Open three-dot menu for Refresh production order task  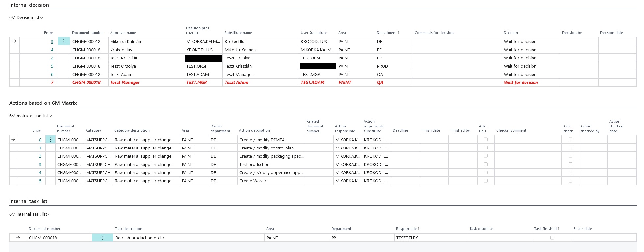tap(102, 238)
